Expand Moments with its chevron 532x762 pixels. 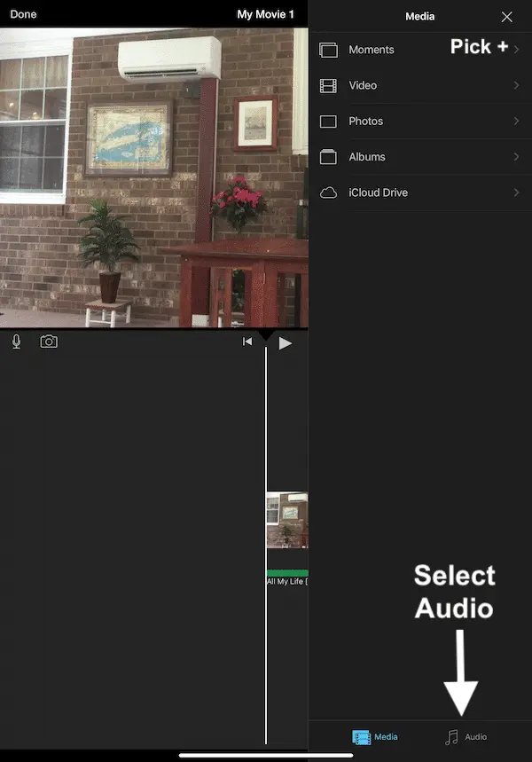click(x=516, y=50)
